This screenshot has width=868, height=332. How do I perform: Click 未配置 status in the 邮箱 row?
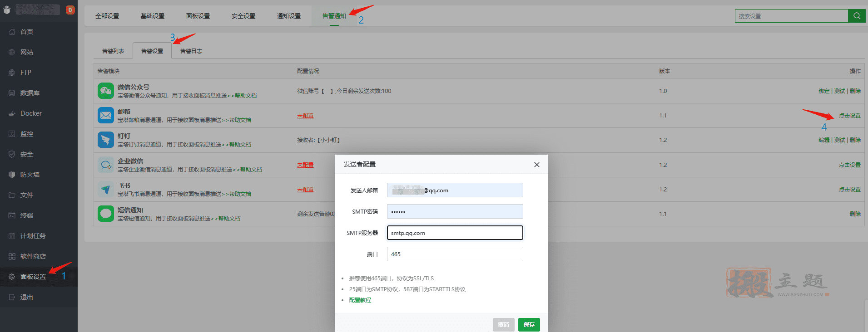[x=305, y=116]
